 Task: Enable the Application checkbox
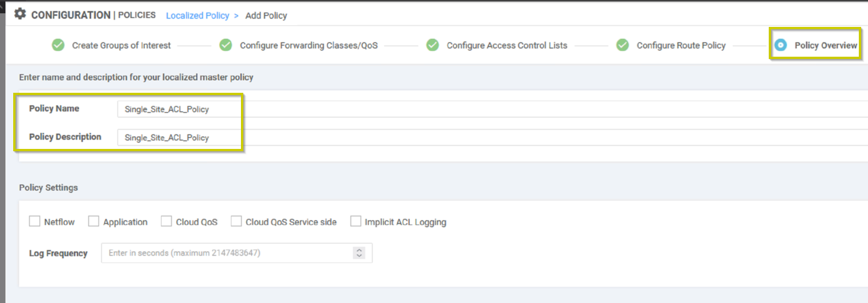coord(94,221)
